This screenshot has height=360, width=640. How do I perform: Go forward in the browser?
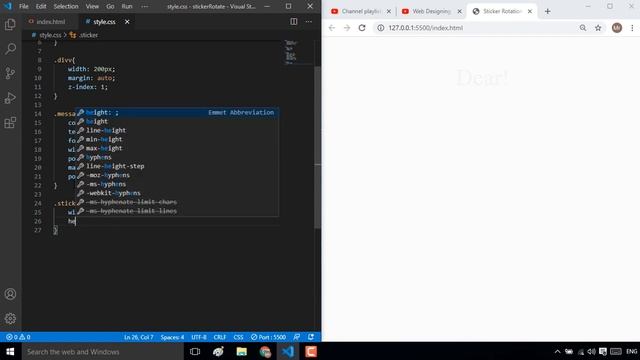(x=347, y=28)
